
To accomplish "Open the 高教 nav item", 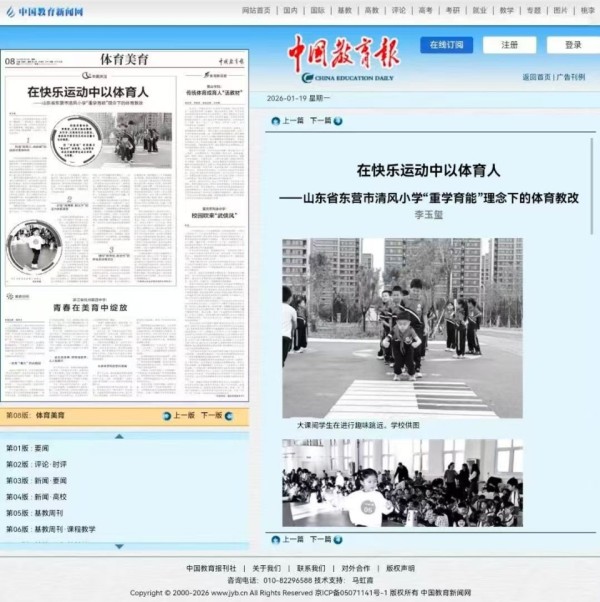I will click(372, 10).
